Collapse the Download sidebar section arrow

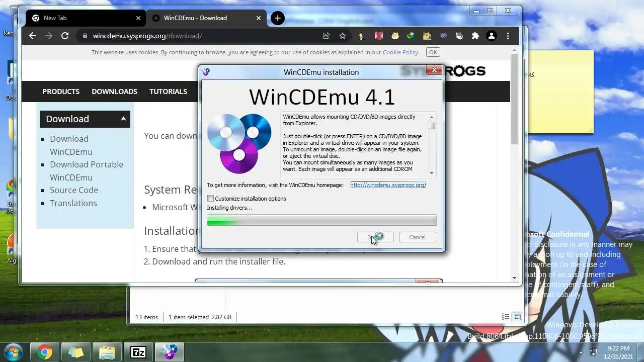pos(123,119)
